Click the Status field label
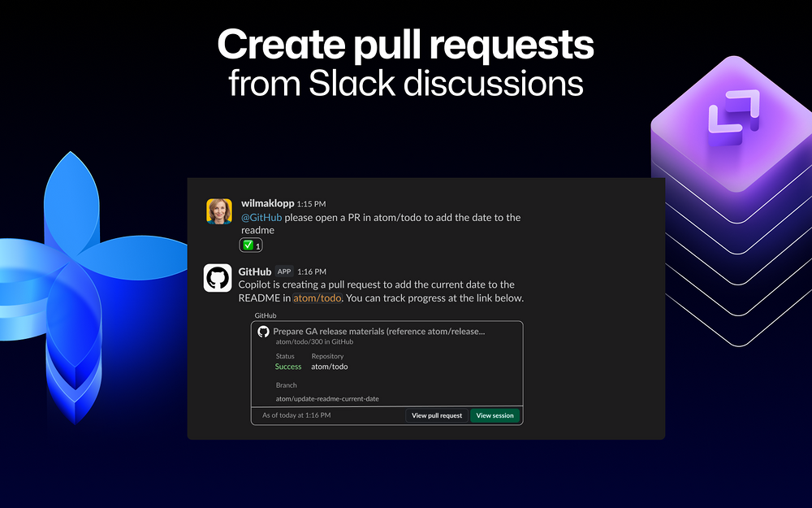This screenshot has height=508, width=812. pos(285,356)
